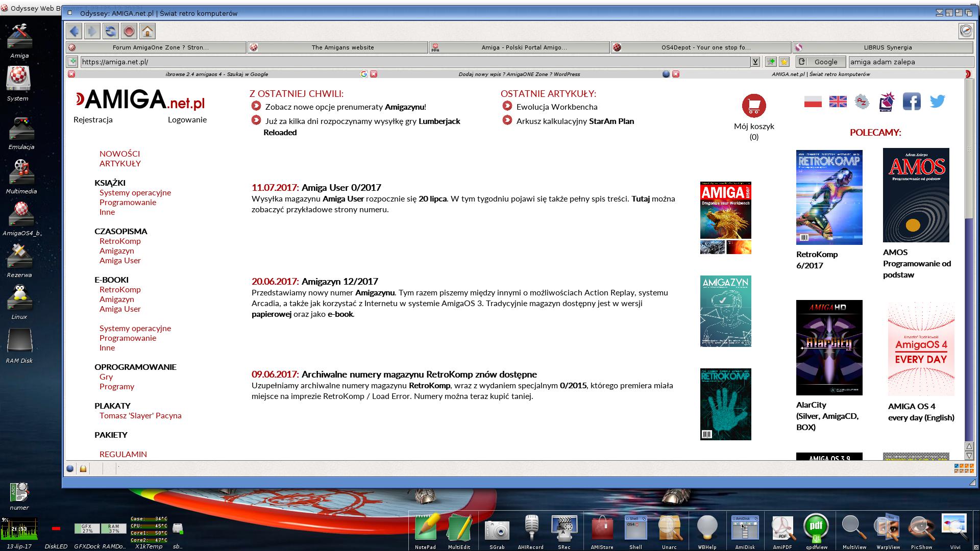Open the Emulacja desktop icon
The width and height of the screenshot is (980, 551).
coord(21,129)
